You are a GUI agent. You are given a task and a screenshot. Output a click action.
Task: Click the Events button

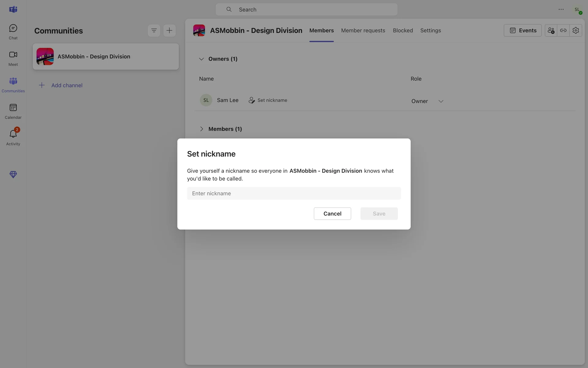point(522,30)
